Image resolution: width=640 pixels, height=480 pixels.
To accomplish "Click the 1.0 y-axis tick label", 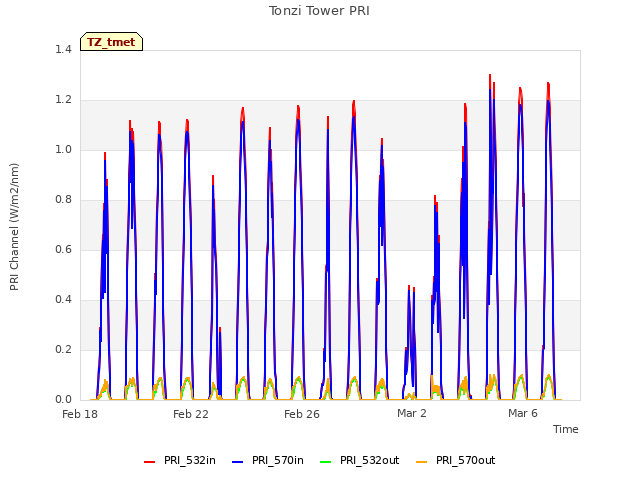I will tap(63, 150).
